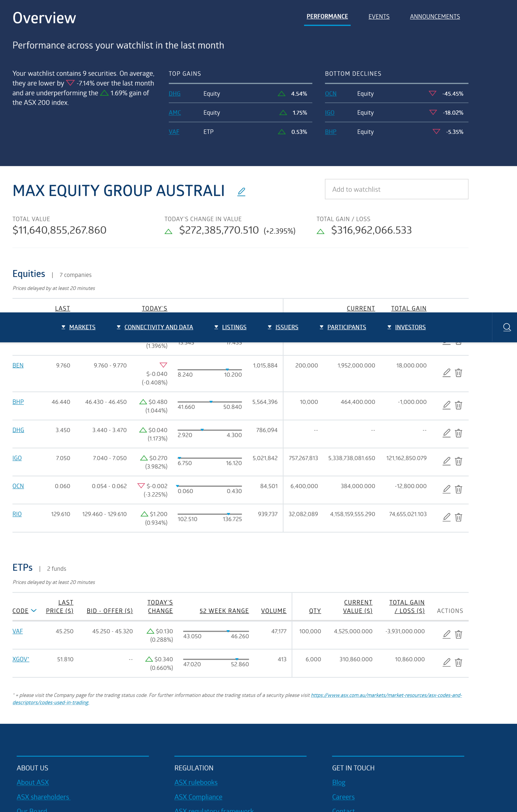Switch to the Announcements tab
Viewport: 517px width, 812px height.
point(435,16)
